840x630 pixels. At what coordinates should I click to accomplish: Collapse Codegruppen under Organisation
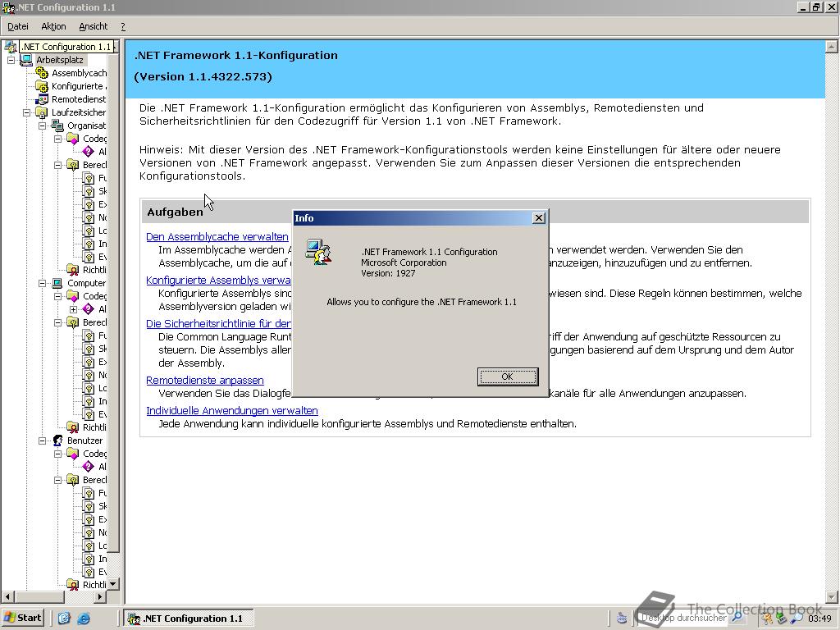[57, 139]
